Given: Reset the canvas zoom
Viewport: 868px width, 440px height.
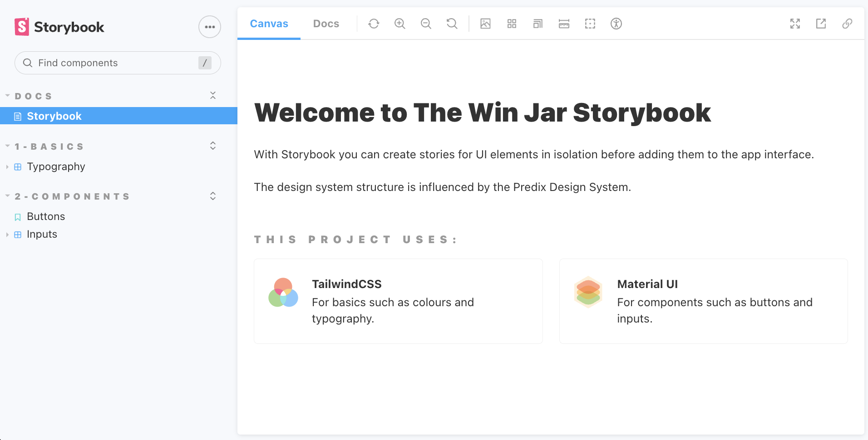Looking at the screenshot, I should (452, 24).
